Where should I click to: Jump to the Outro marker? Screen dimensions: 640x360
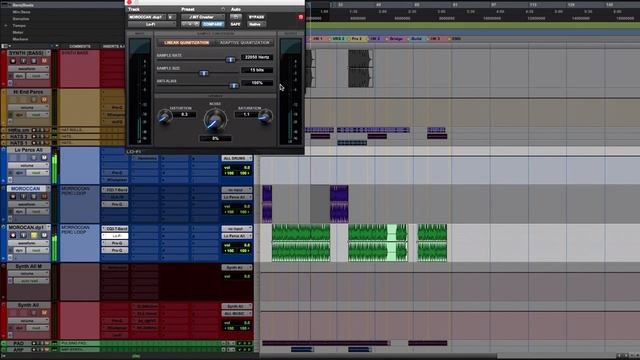click(416, 39)
